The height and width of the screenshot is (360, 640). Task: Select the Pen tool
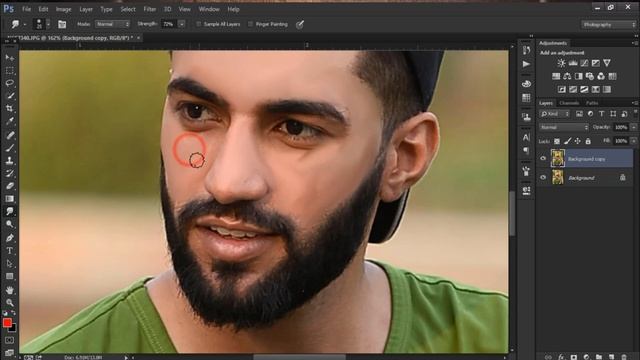pos(10,238)
